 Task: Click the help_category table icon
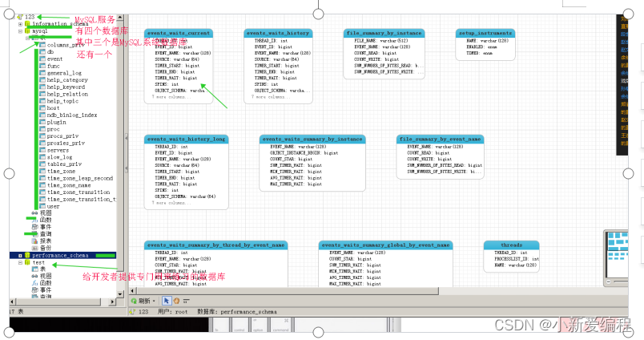click(42, 79)
